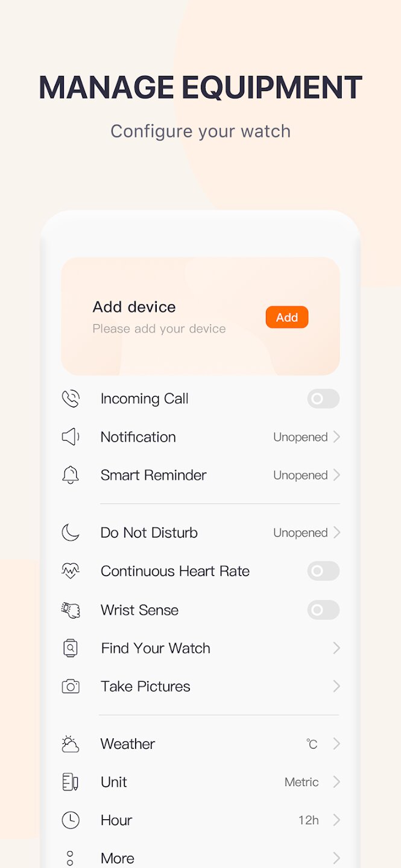Click the Incoming Call phone icon
Screen dimensions: 401x868
(71, 398)
